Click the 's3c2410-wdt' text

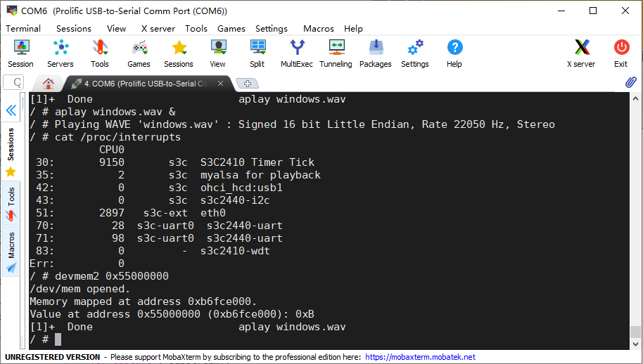[x=235, y=251]
